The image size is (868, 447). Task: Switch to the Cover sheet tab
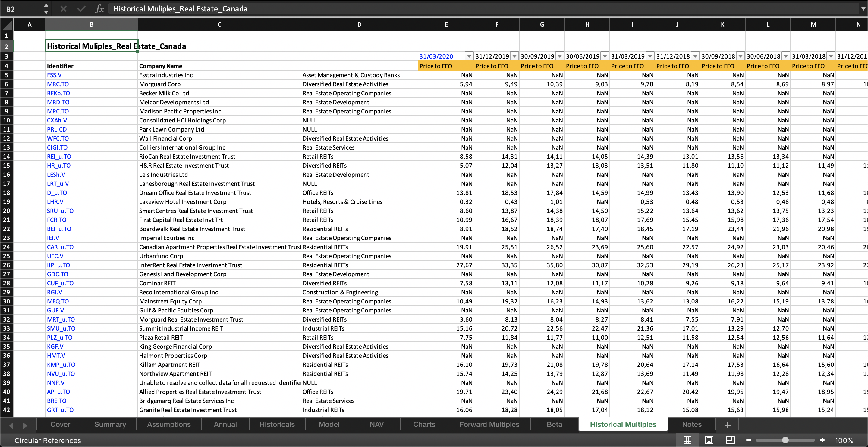60,424
